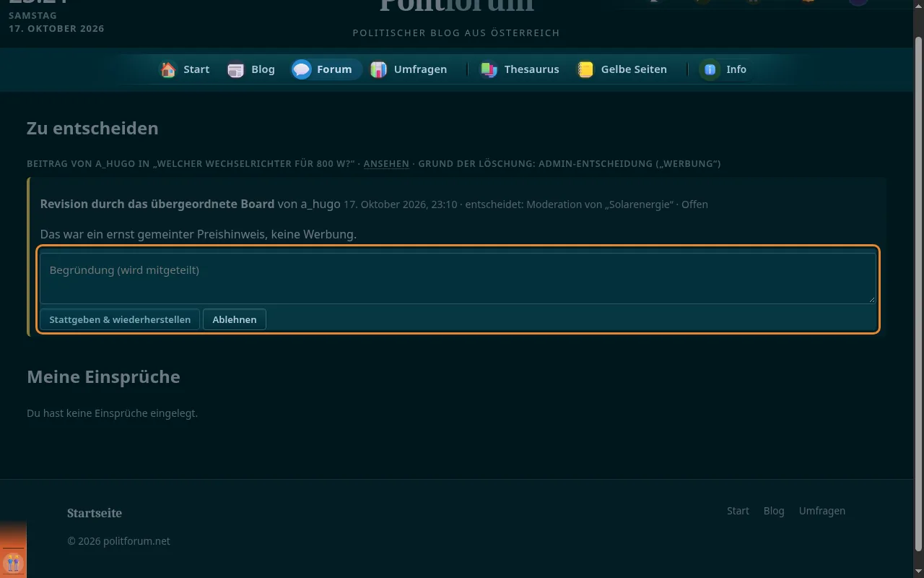Click "Politischer Blog aus Österreich" tagline
The image size is (924, 578).
(456, 33)
